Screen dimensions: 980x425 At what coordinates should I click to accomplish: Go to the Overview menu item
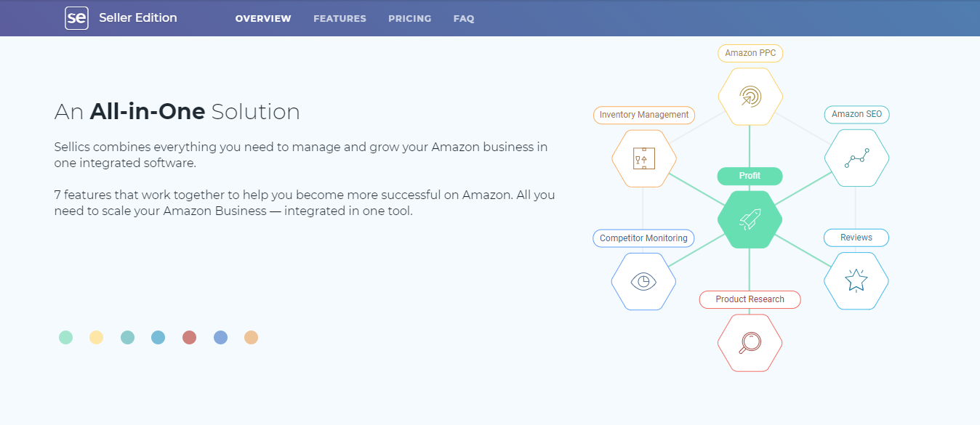point(263,19)
